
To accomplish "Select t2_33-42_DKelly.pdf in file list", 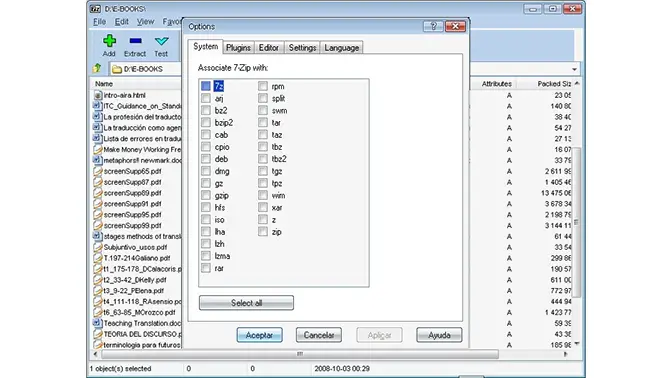I will [x=135, y=280].
